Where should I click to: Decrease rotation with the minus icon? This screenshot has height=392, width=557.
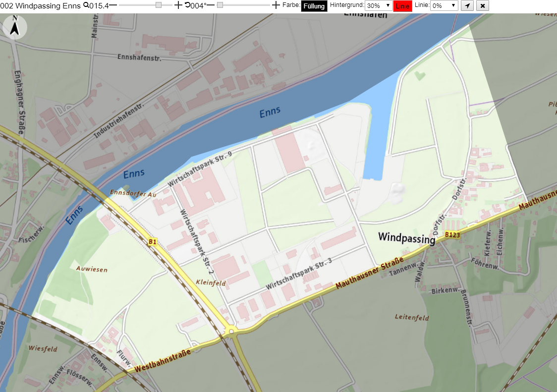[210, 5]
